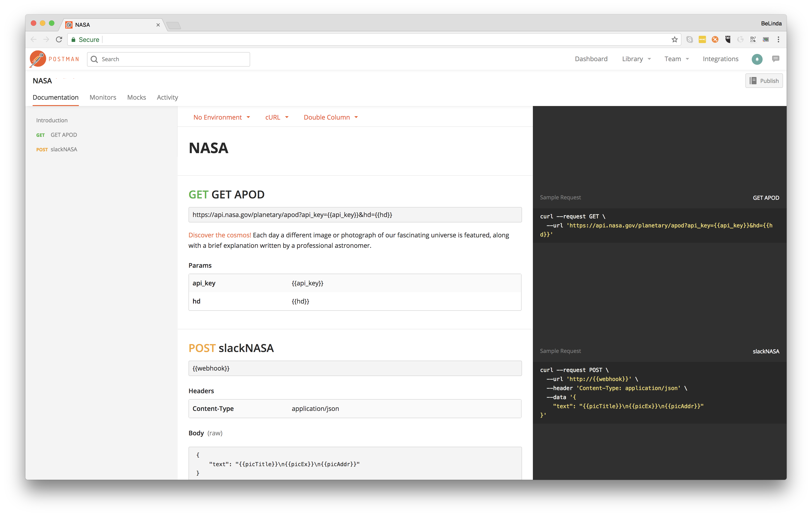Image resolution: width=812 pixels, height=516 pixels.
Task: Click the BeLinda profile name
Action: click(x=771, y=23)
